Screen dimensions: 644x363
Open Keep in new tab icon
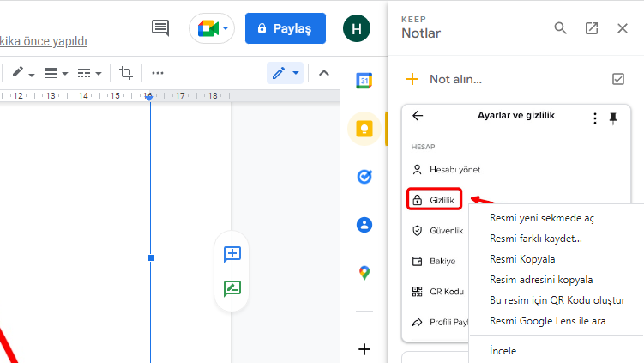(x=592, y=28)
